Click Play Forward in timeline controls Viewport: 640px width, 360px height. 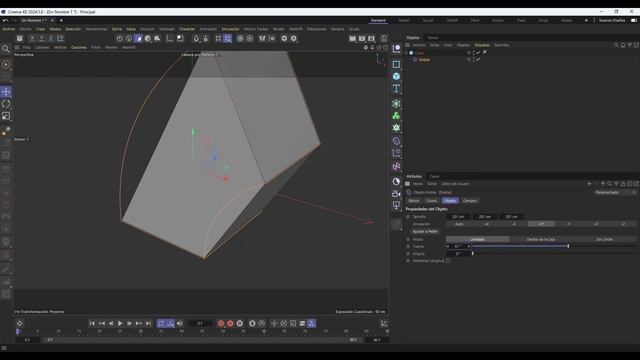click(120, 323)
